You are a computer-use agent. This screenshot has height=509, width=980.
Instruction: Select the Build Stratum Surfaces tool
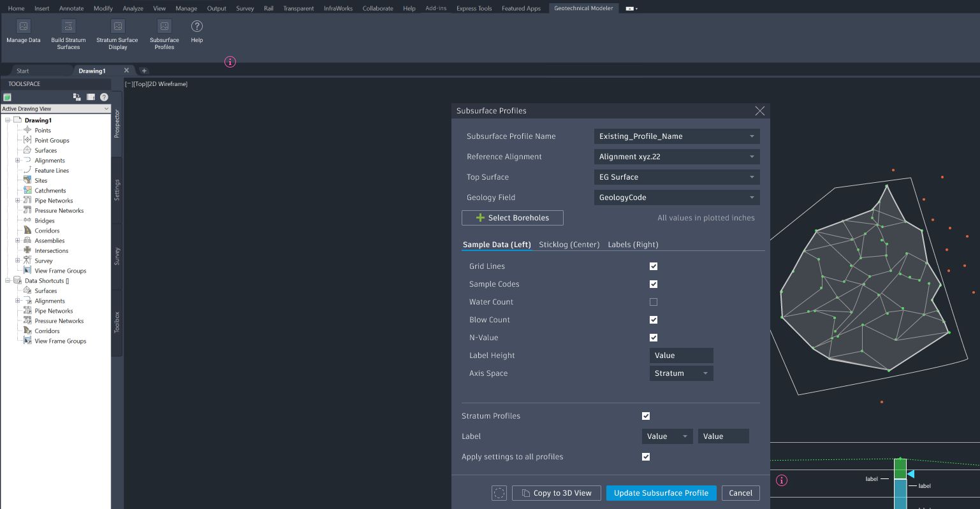point(68,34)
